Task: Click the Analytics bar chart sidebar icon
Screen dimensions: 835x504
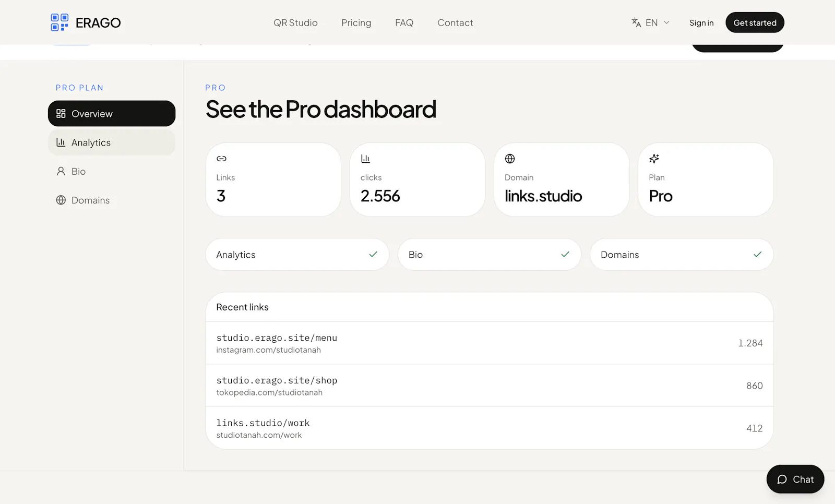Action: (61, 142)
